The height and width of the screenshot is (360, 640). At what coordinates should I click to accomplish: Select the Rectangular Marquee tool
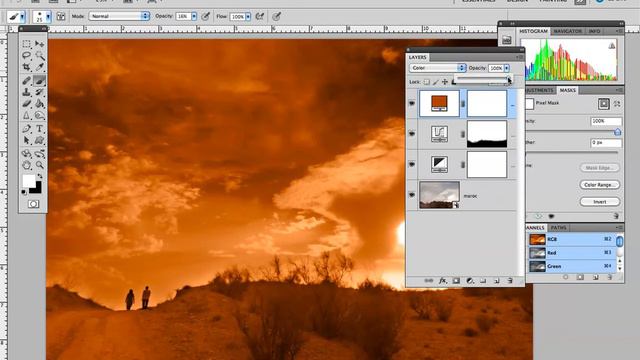click(27, 44)
